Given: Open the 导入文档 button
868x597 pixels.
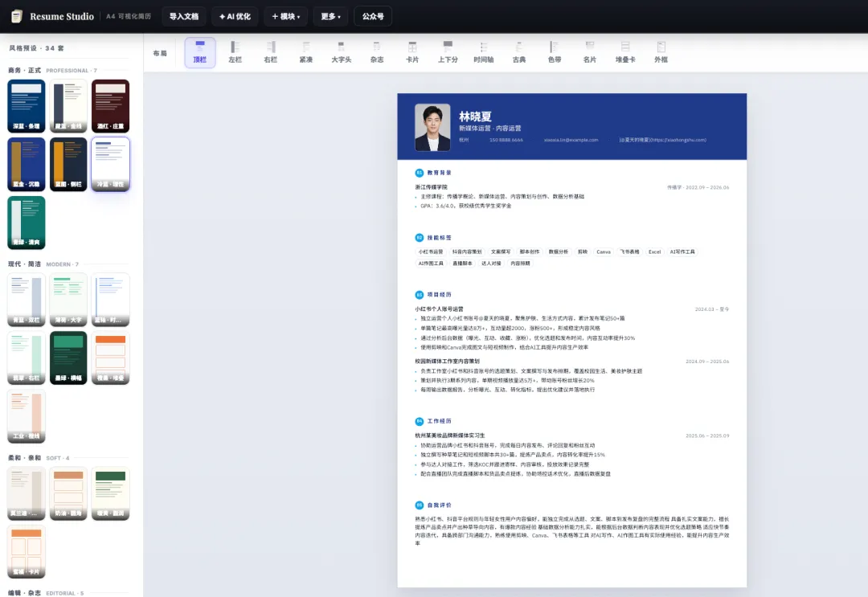Looking at the screenshot, I should pos(184,17).
